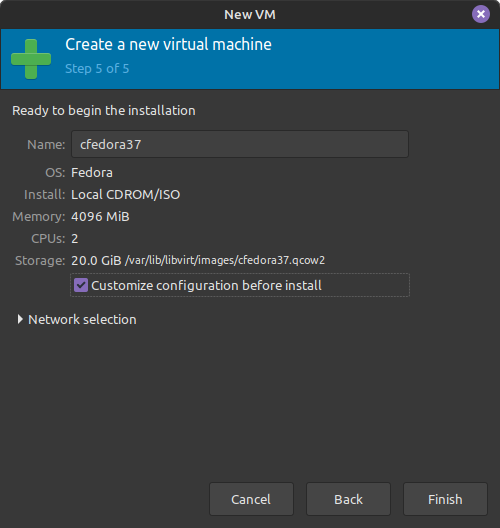Click the Fedora OS value
Screen dimensions: 500x528
coord(92,173)
